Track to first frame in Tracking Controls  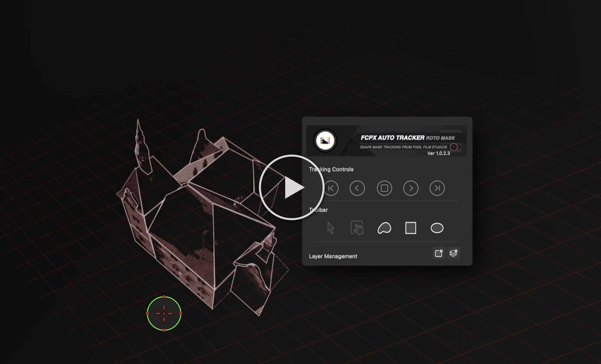point(331,188)
